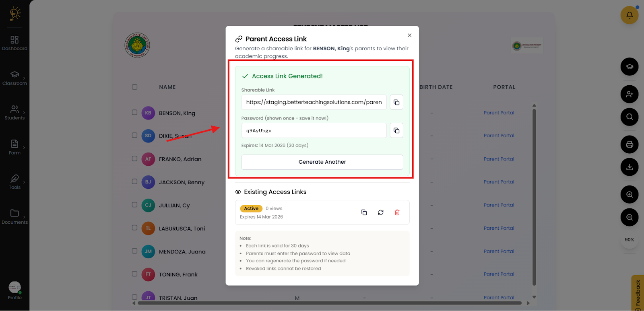Click the download icon button
This screenshot has height=311, width=644.
coord(629,167)
